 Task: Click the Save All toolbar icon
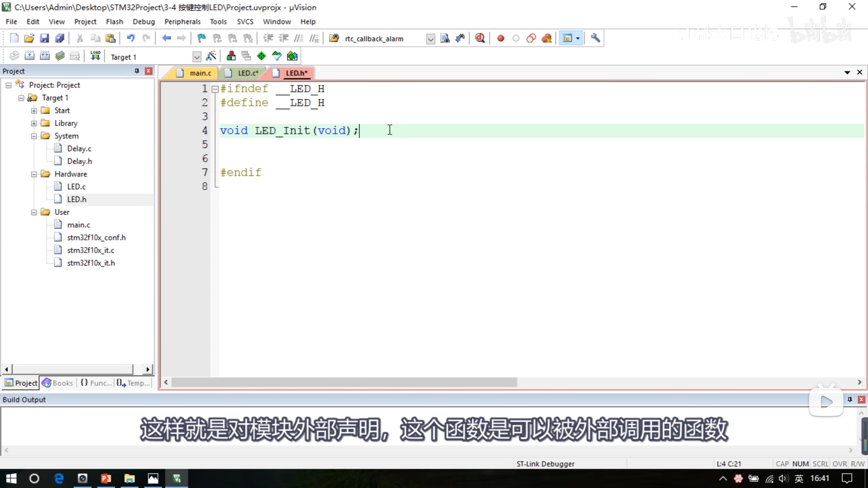60,38
